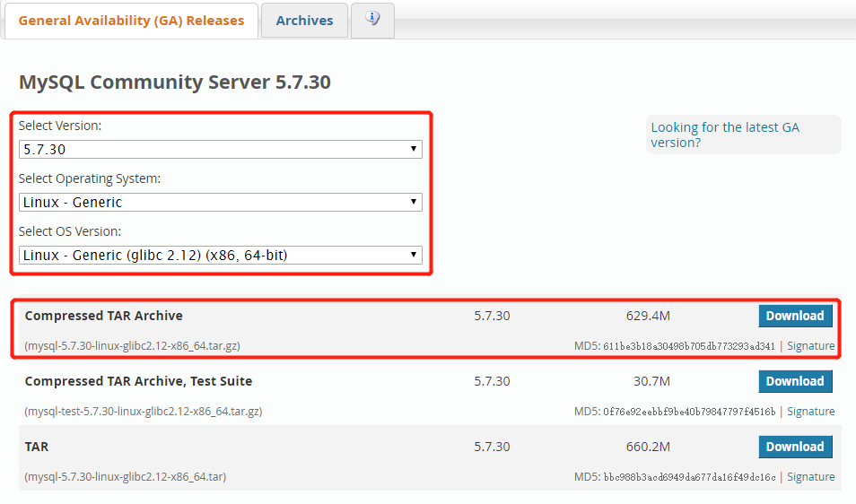856x504 pixels.
Task: Download the Compressed TAR Archive, Test Suite
Action: click(795, 381)
